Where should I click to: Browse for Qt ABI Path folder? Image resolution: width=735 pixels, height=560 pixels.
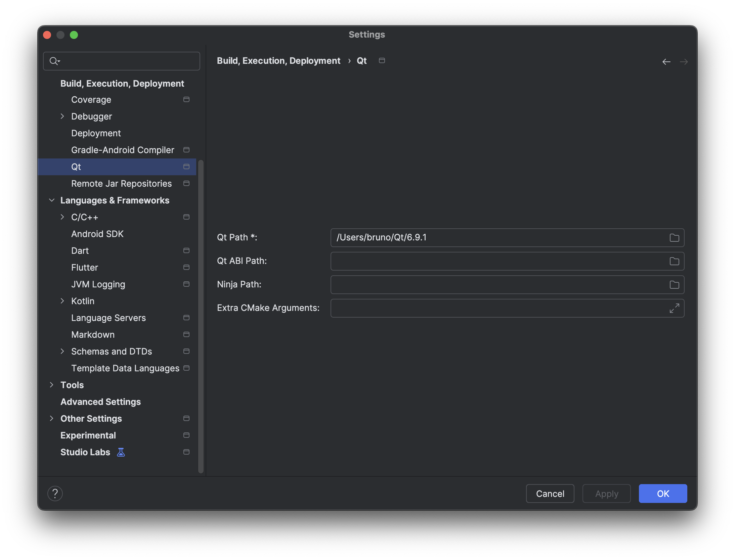click(674, 261)
